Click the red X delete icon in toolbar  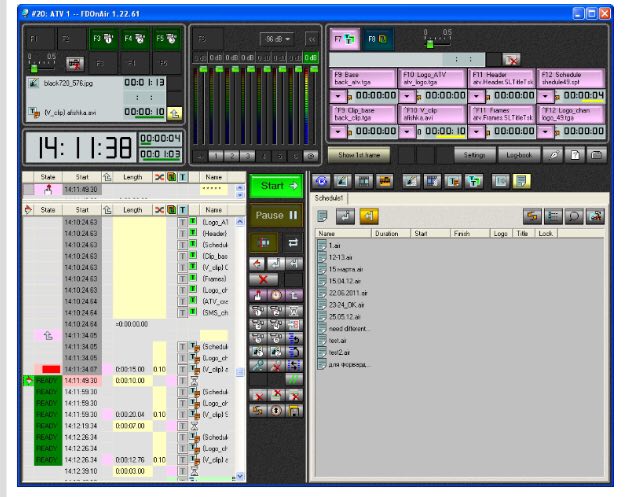tap(263, 277)
